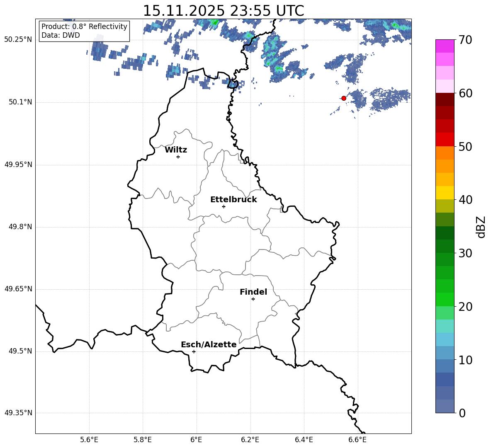Click the Wiltz label
The width and height of the screenshot is (491, 448).
coord(176,150)
